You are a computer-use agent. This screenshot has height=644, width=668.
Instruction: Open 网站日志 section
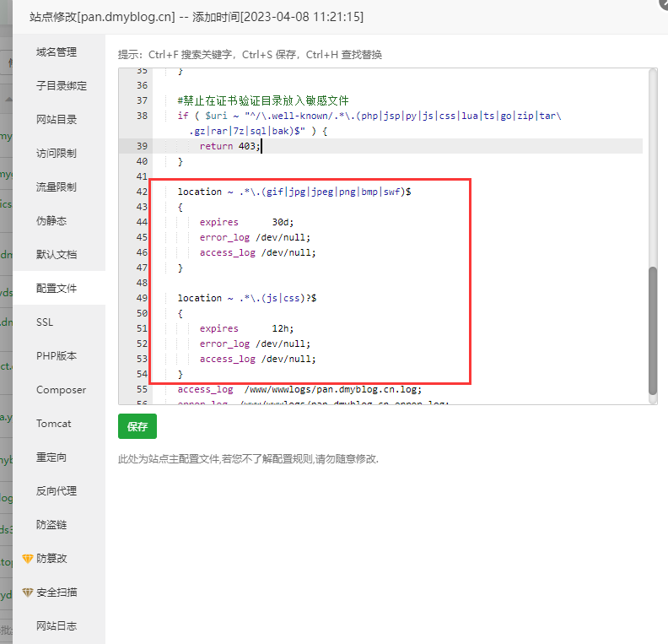[x=57, y=626]
